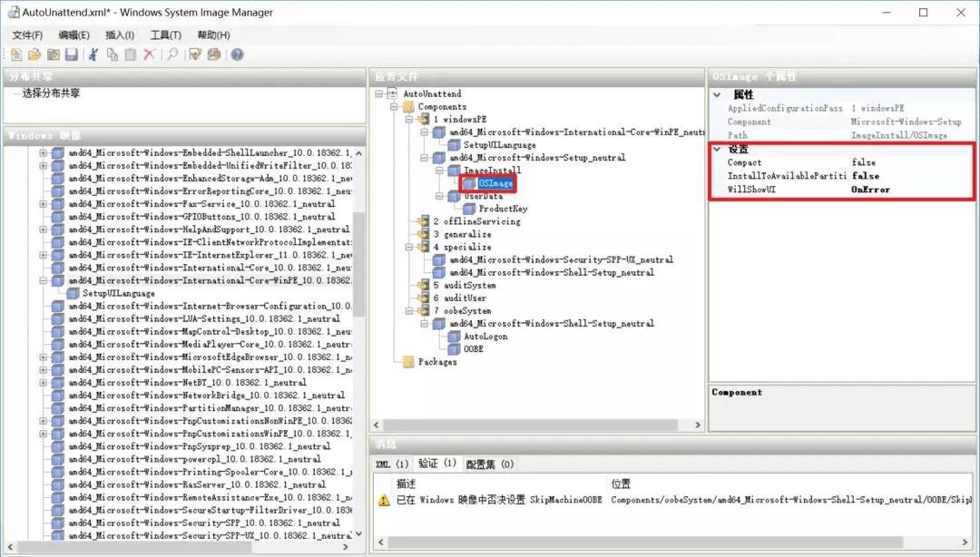Click 选择分布共享 in distribution share pane
This screenshot has width=980, height=557.
(x=51, y=93)
